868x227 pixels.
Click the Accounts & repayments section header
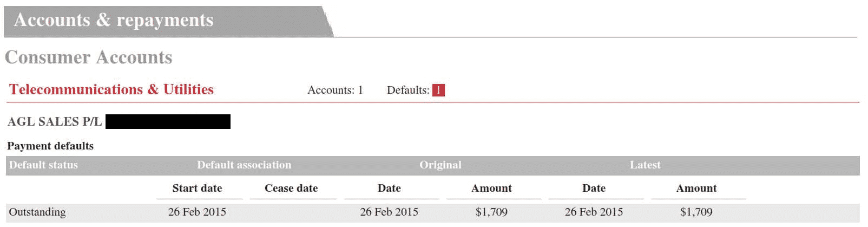[114, 20]
